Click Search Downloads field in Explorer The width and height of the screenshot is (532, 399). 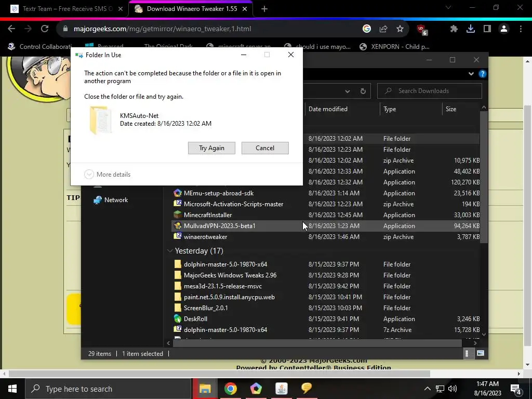click(429, 91)
